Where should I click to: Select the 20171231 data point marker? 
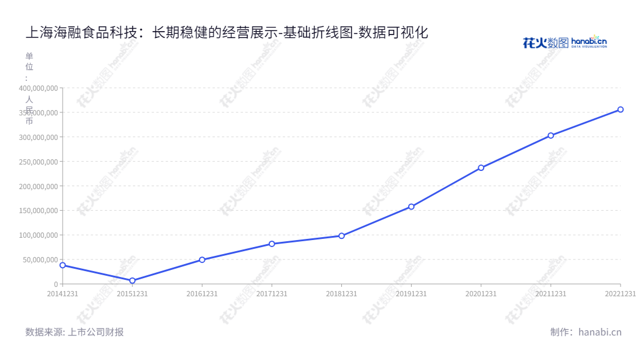click(272, 244)
